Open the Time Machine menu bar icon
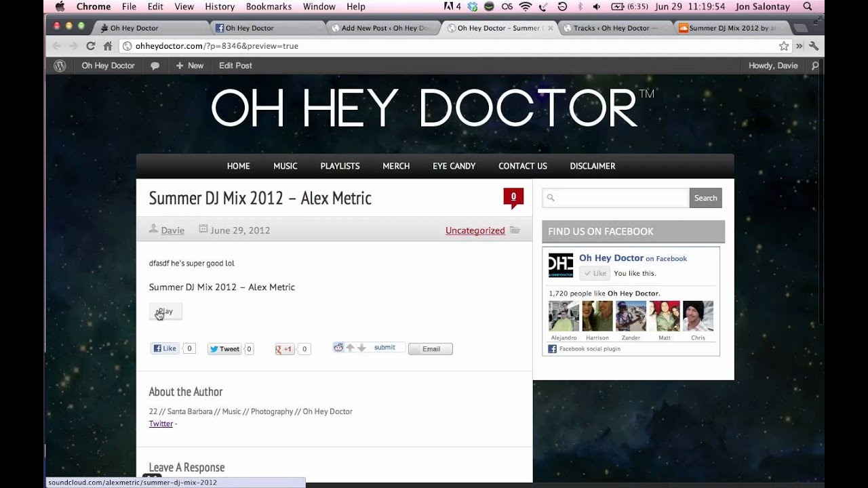 [562, 6]
